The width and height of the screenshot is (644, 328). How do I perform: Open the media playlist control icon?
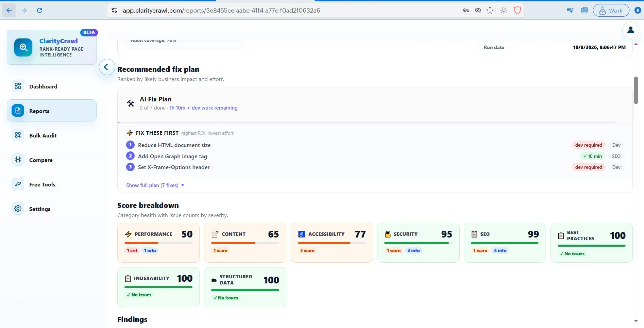[x=570, y=10]
